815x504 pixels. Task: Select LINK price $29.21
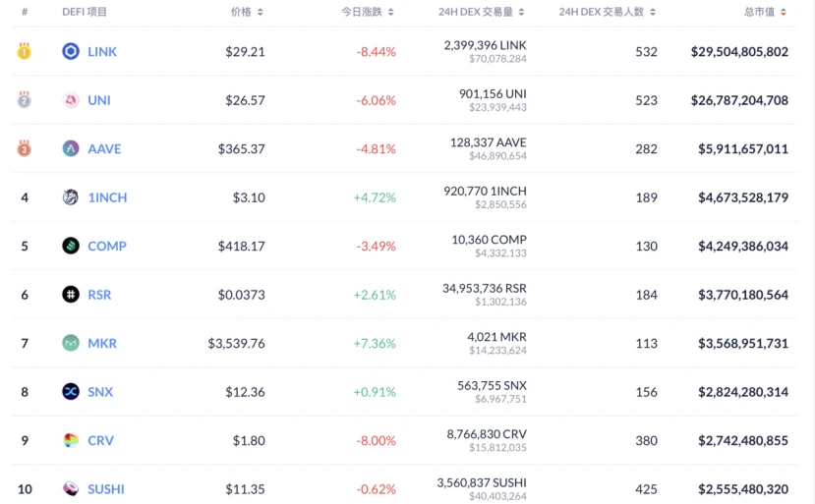(x=245, y=51)
